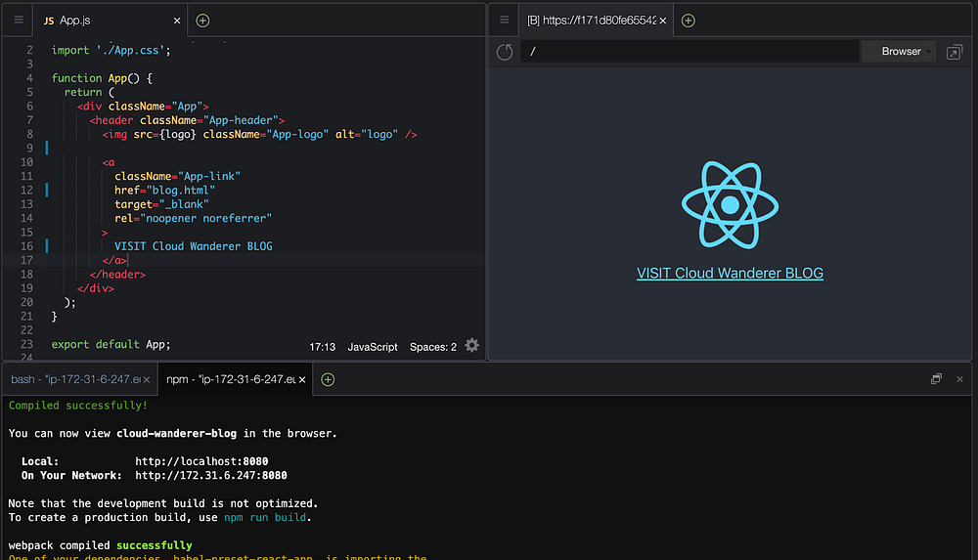Close the App.js tab
The image size is (978, 560).
point(177,21)
